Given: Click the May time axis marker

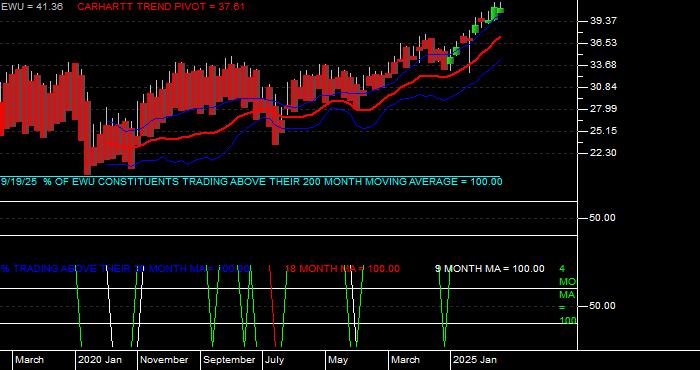Looking at the screenshot, I should (x=338, y=360).
